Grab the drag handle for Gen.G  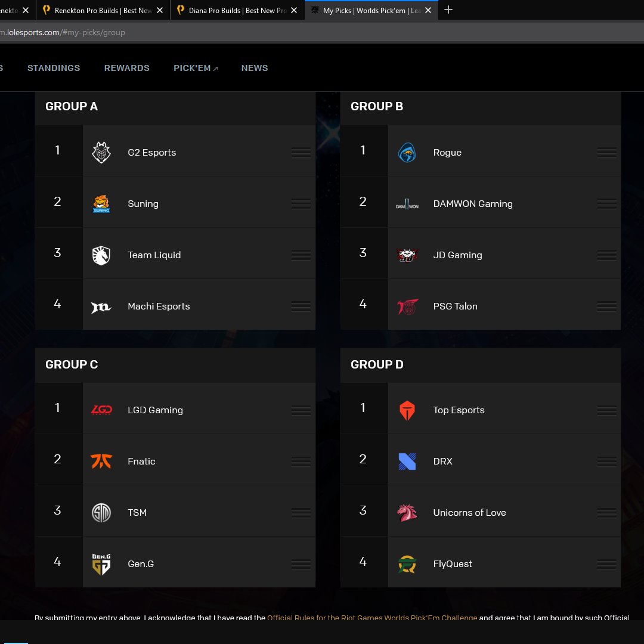[301, 564]
